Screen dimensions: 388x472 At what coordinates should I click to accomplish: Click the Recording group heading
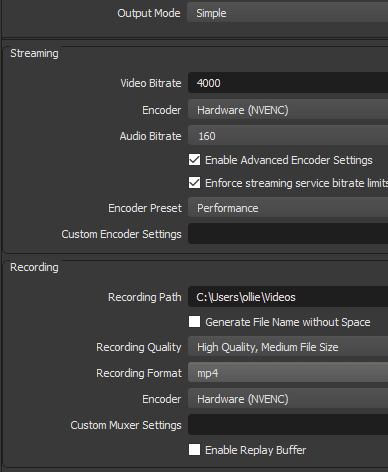pos(34,267)
